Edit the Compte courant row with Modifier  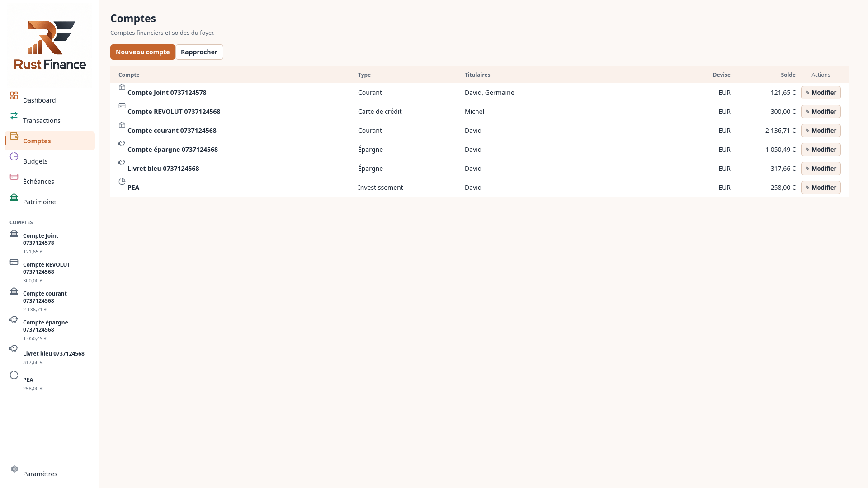(821, 131)
